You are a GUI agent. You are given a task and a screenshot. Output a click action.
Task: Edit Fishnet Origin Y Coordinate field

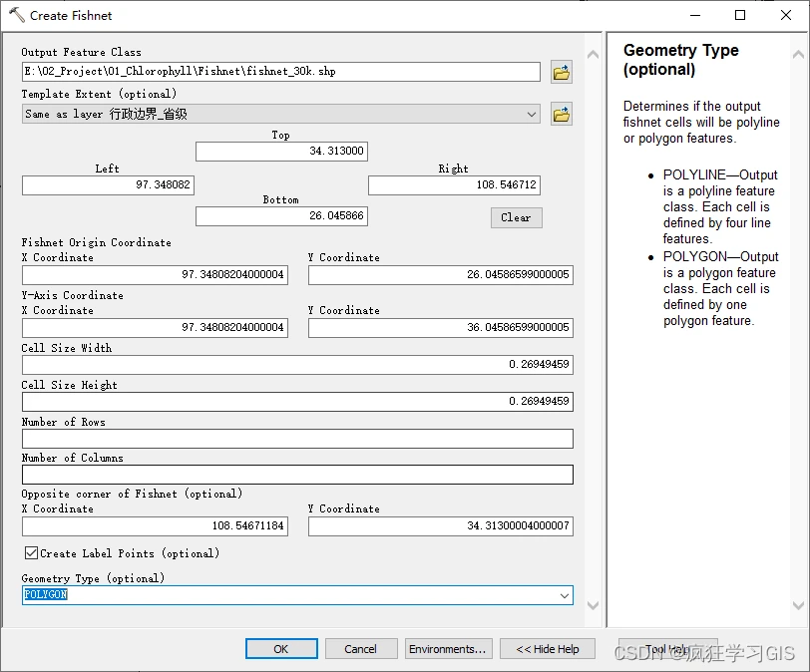(x=441, y=275)
